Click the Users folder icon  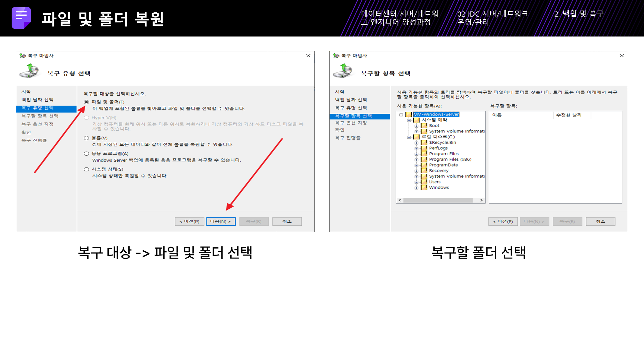pos(424,182)
